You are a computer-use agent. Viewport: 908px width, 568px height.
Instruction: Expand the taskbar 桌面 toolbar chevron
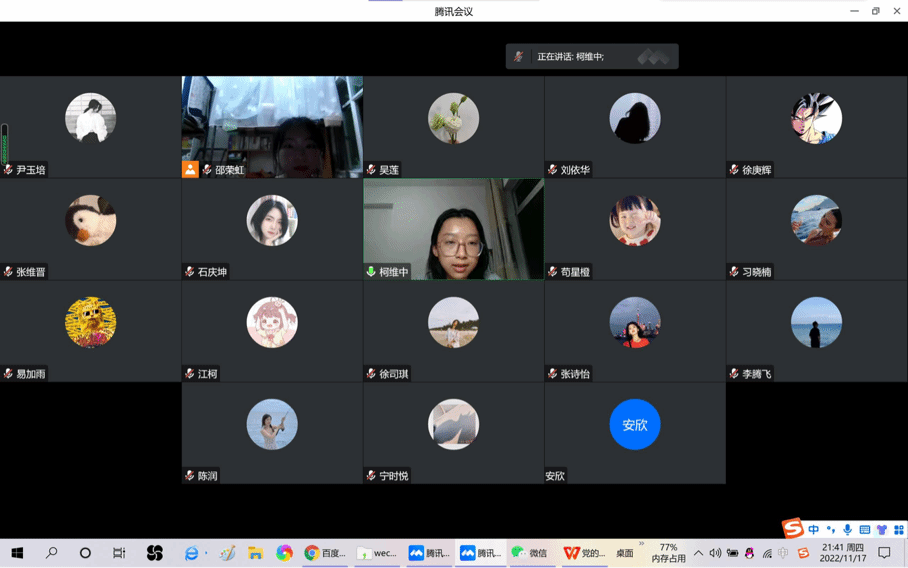click(x=641, y=545)
